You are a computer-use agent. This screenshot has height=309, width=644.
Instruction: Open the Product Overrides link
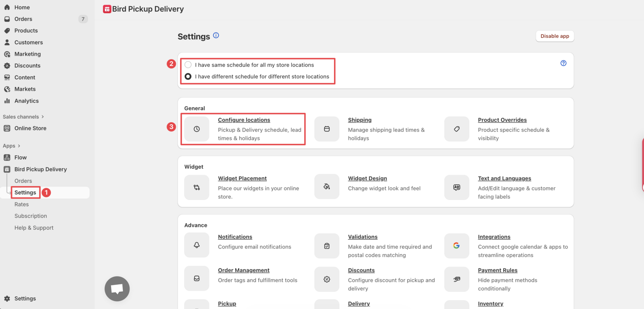502,120
